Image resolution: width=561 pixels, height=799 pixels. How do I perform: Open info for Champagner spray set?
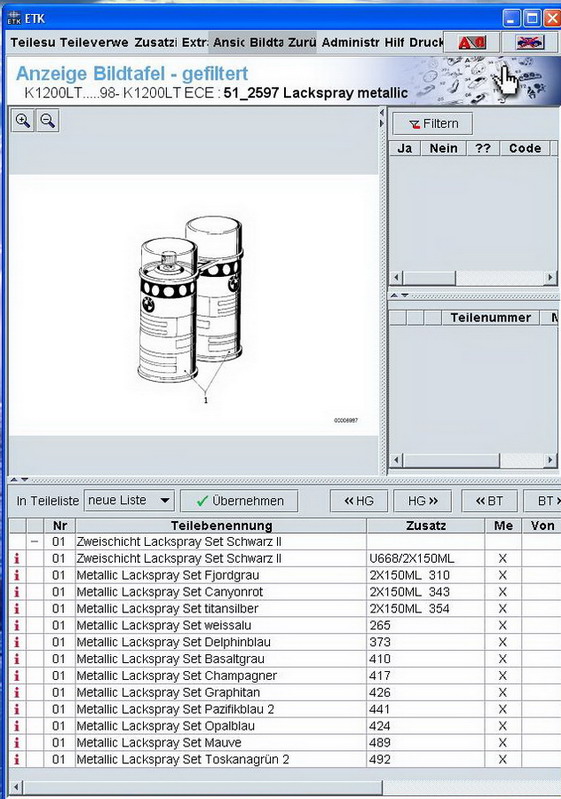(17, 676)
